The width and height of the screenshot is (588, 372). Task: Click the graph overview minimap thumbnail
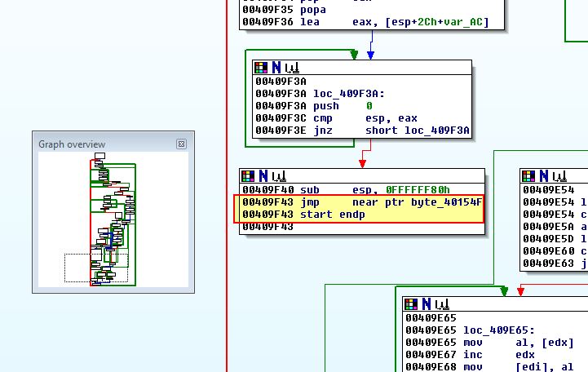point(113,219)
